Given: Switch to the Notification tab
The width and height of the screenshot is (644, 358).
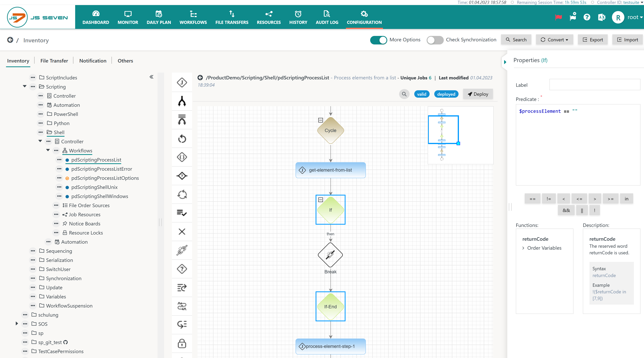Looking at the screenshot, I should 93,61.
